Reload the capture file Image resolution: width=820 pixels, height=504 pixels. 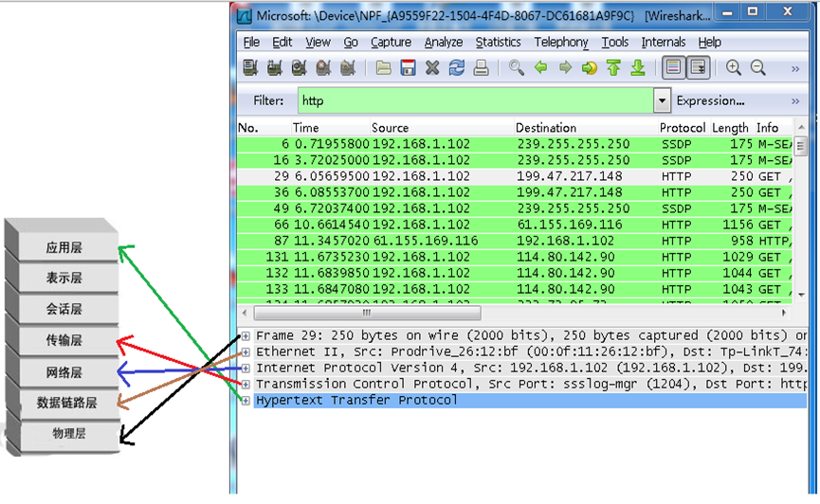click(457, 67)
